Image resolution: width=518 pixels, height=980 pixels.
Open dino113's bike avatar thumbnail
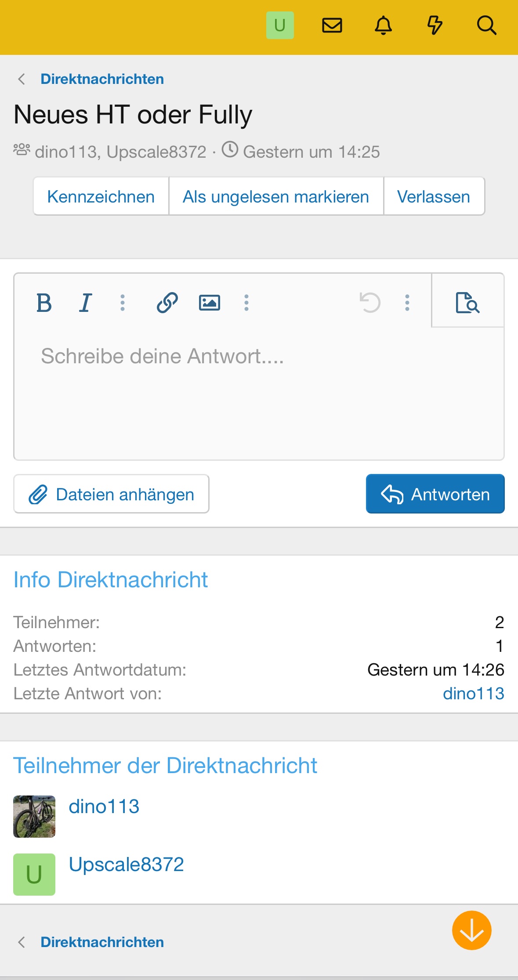(34, 816)
